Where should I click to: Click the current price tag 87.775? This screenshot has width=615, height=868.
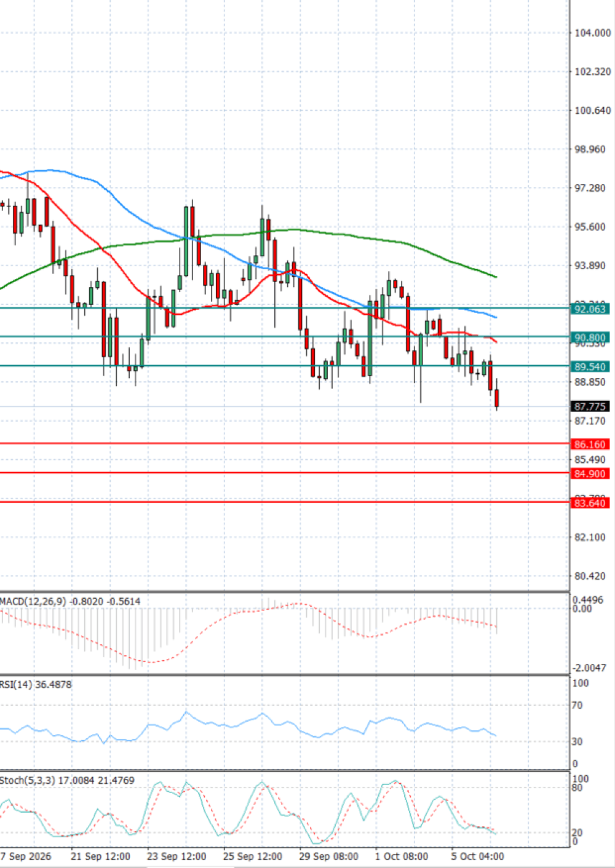590,406
